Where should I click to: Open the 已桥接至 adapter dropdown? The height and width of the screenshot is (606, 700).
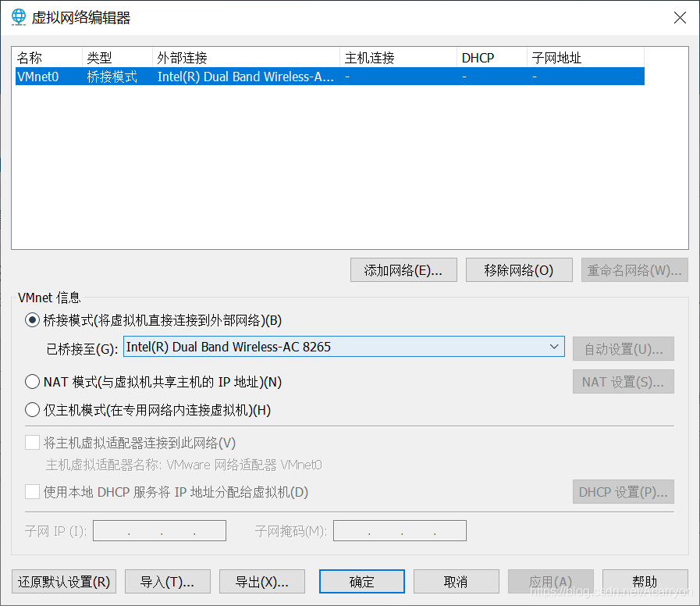pos(343,347)
